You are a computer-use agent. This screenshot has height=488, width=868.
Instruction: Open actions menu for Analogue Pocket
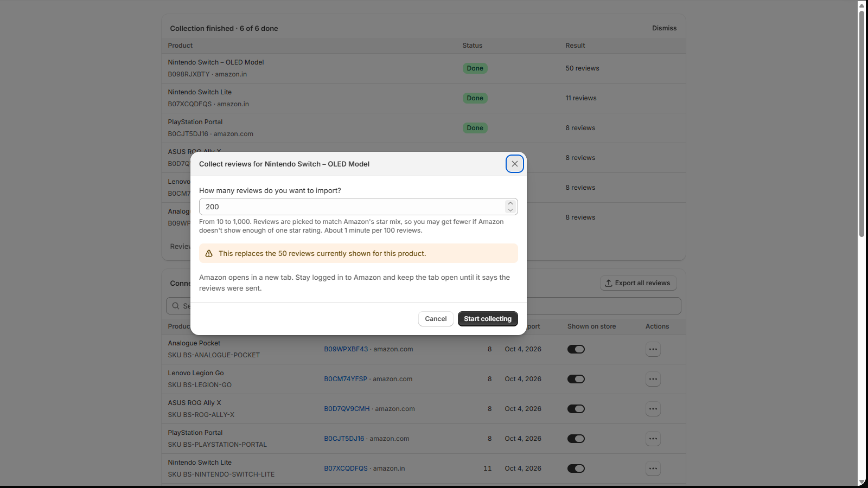click(x=653, y=349)
